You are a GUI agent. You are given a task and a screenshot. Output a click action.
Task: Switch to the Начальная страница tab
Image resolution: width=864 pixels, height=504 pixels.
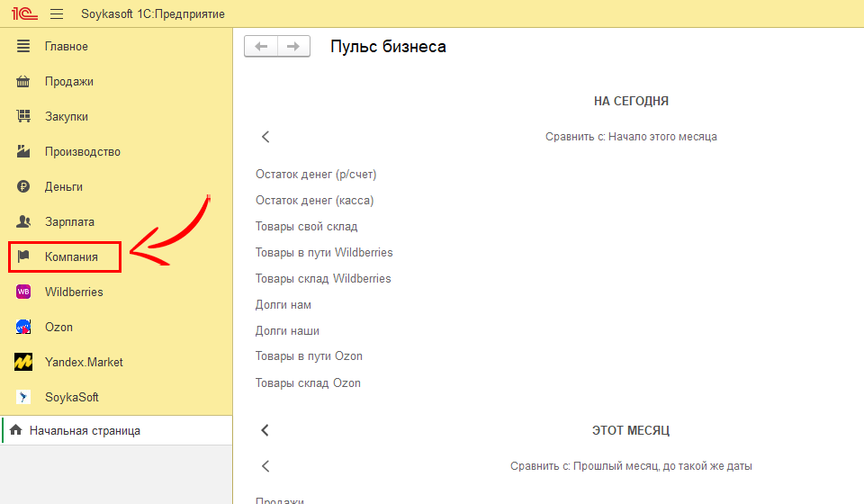click(x=85, y=431)
